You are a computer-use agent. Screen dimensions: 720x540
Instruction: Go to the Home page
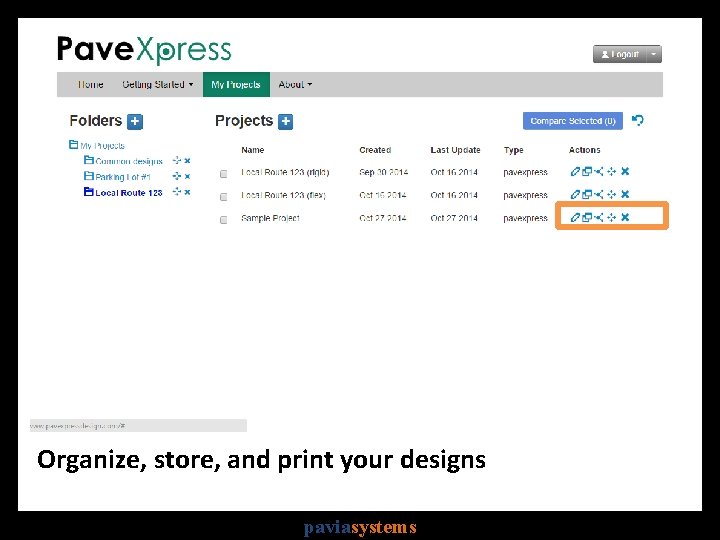(x=90, y=84)
